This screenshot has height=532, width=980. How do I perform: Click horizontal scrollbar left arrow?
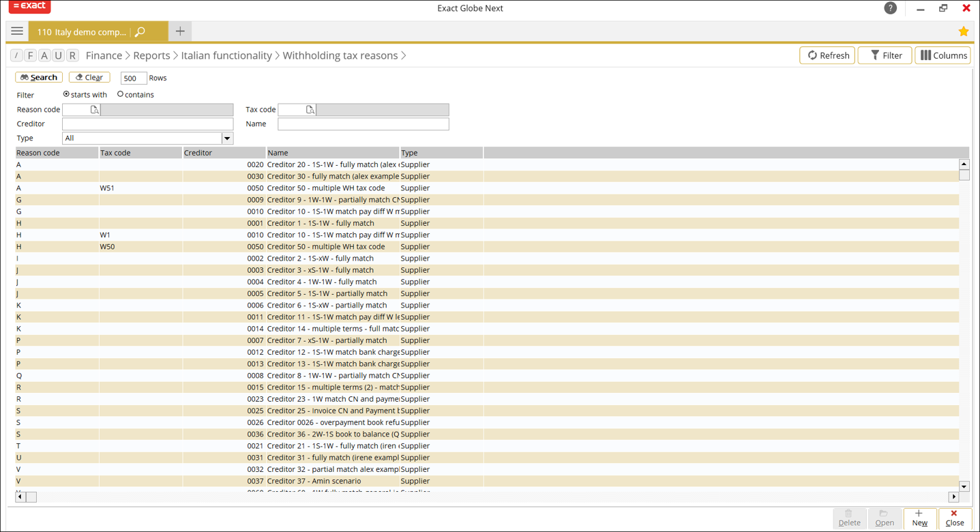[x=20, y=497]
